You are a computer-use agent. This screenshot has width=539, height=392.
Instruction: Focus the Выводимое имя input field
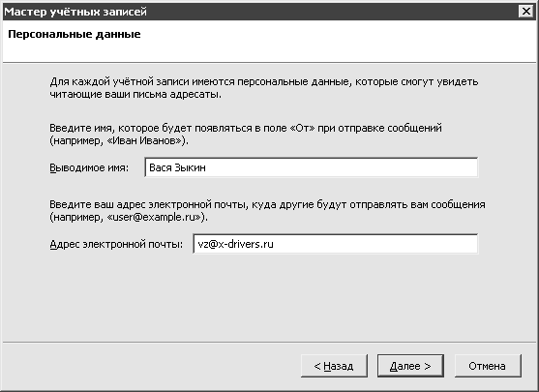pos(311,167)
